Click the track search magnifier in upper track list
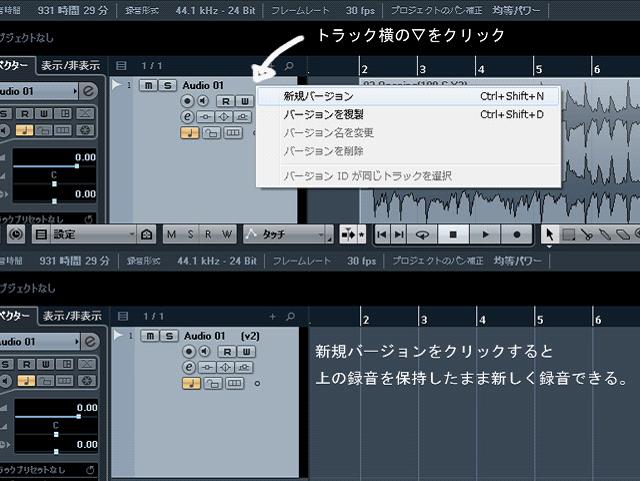Image resolution: width=642 pixels, height=481 pixels. [x=289, y=66]
